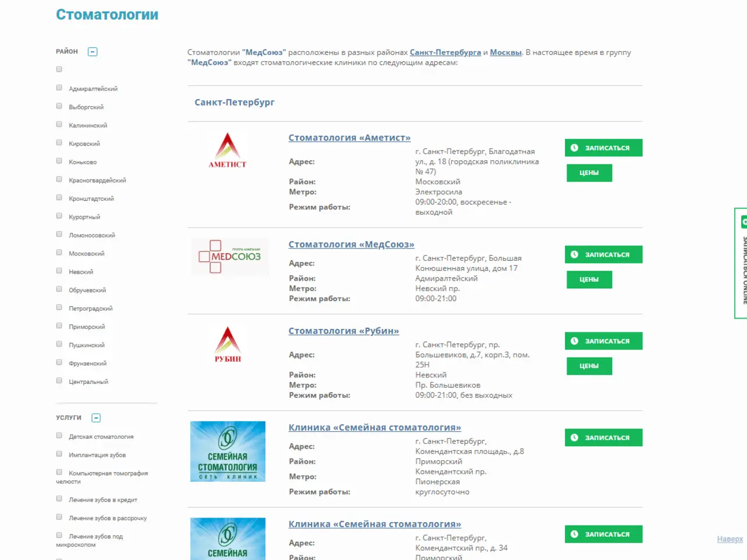Click the Санкт-Петербург section heading
The width and height of the screenshot is (747, 560).
tap(235, 102)
